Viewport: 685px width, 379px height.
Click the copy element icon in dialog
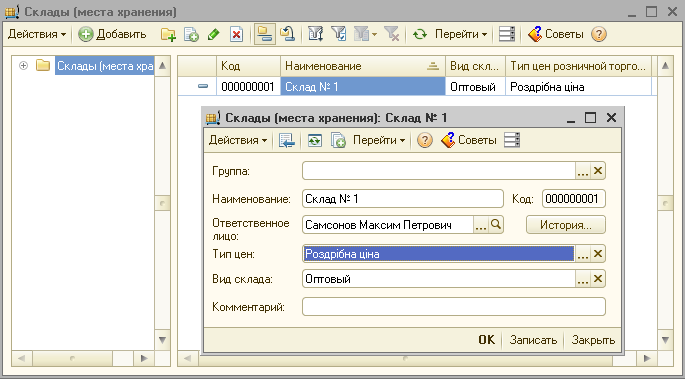[338, 140]
